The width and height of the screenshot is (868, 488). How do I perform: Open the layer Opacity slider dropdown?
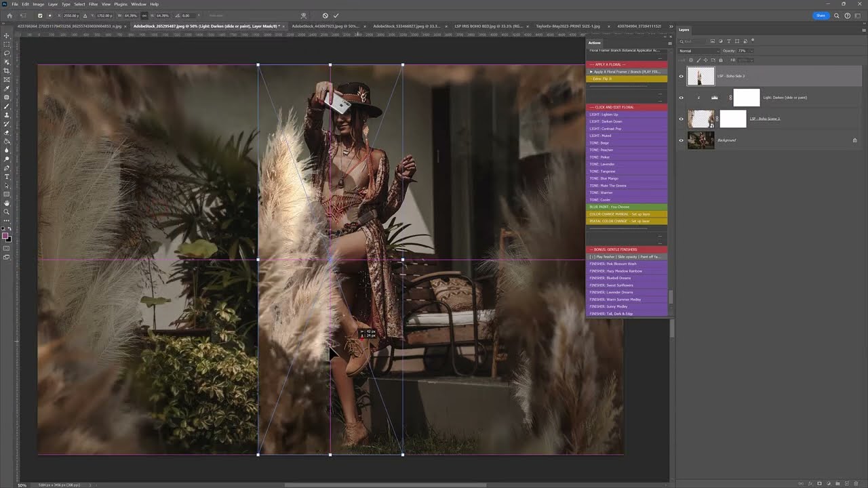coord(750,51)
